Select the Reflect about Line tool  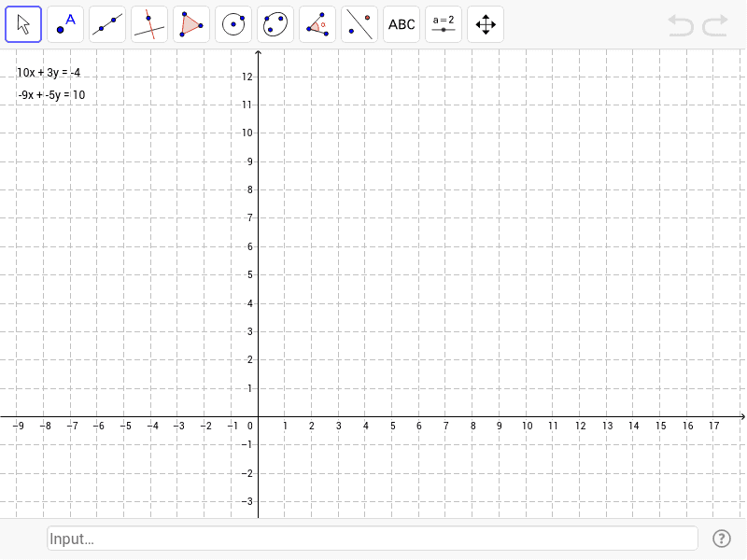[x=359, y=23]
